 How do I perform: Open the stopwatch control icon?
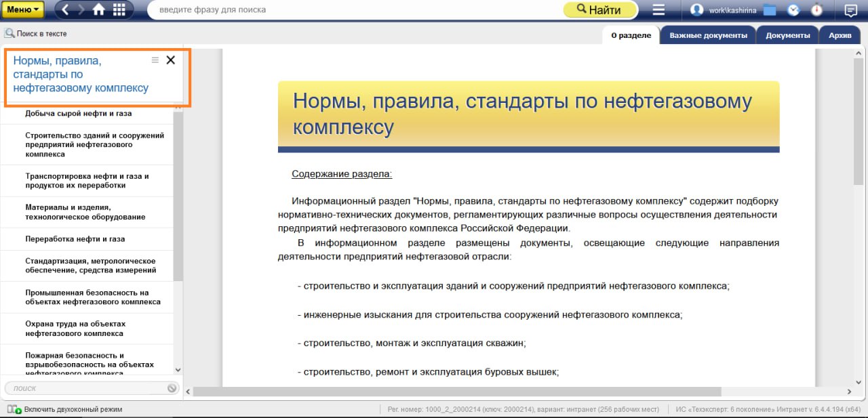816,9
